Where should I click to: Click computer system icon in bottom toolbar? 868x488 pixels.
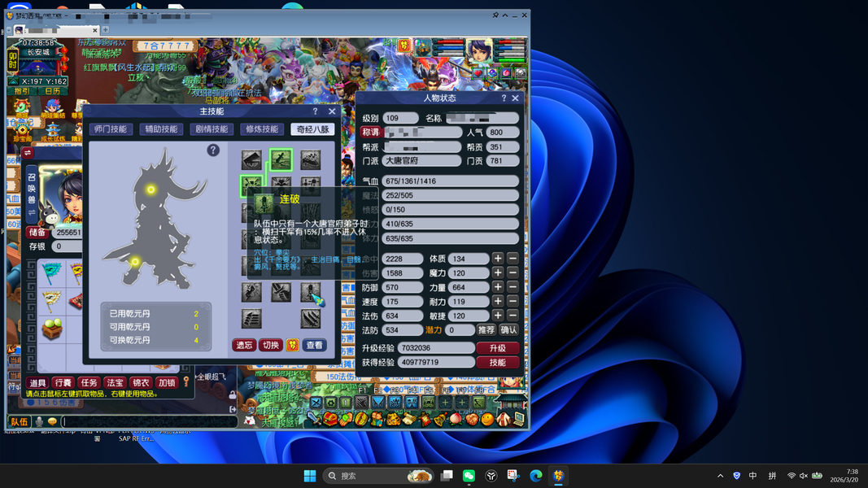519,420
